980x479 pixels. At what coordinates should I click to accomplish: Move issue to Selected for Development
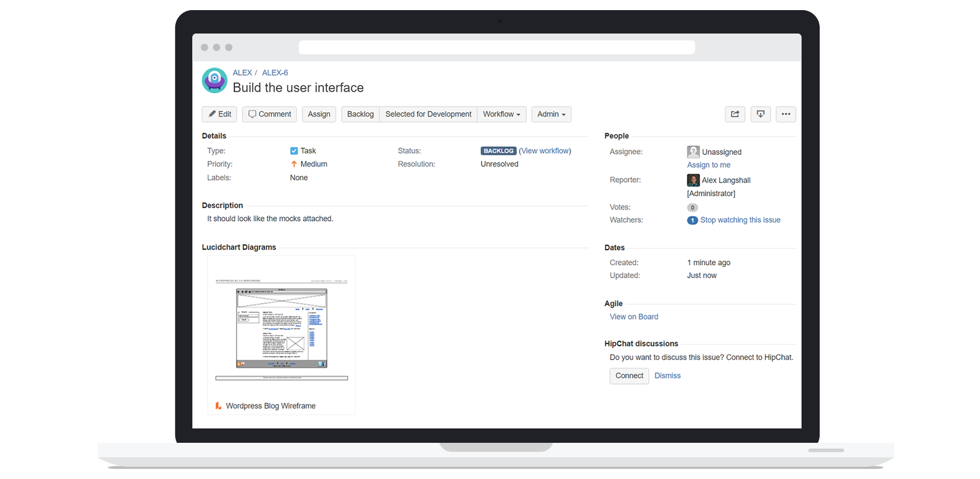click(x=428, y=114)
